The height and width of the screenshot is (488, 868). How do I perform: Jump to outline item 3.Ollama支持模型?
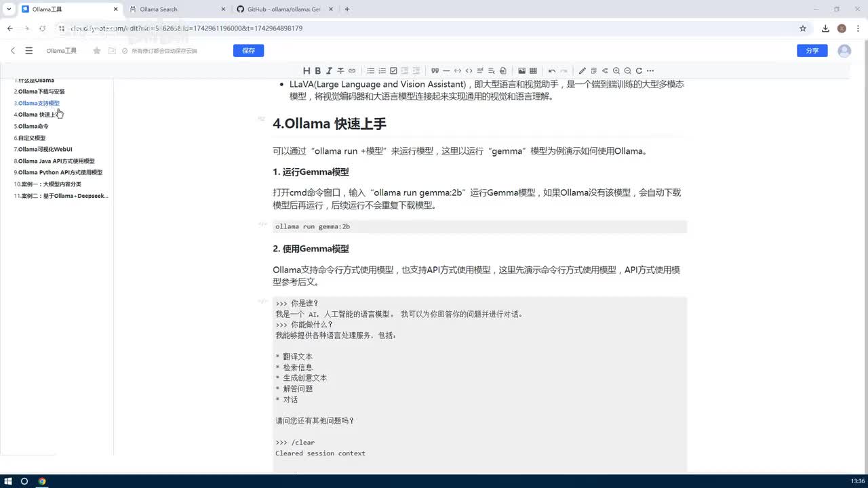point(37,103)
